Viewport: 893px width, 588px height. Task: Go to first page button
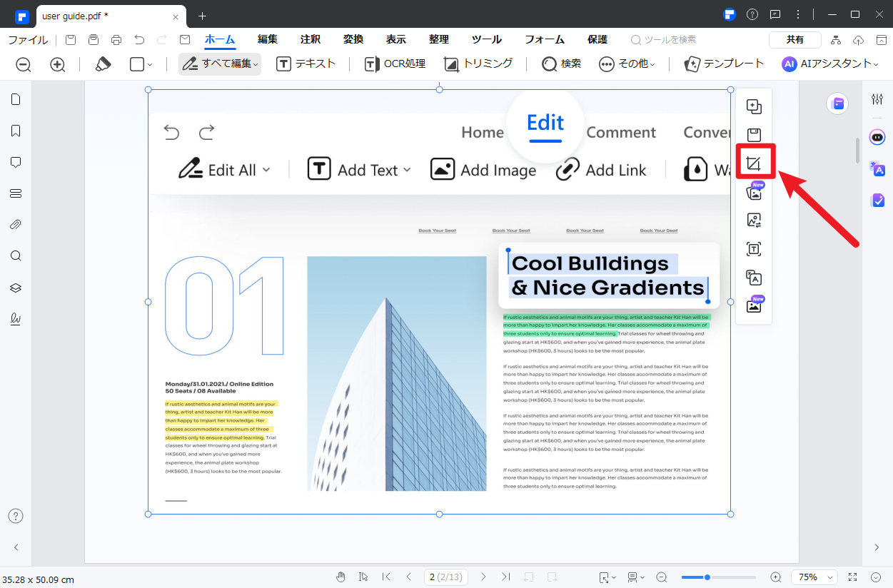tap(386, 577)
